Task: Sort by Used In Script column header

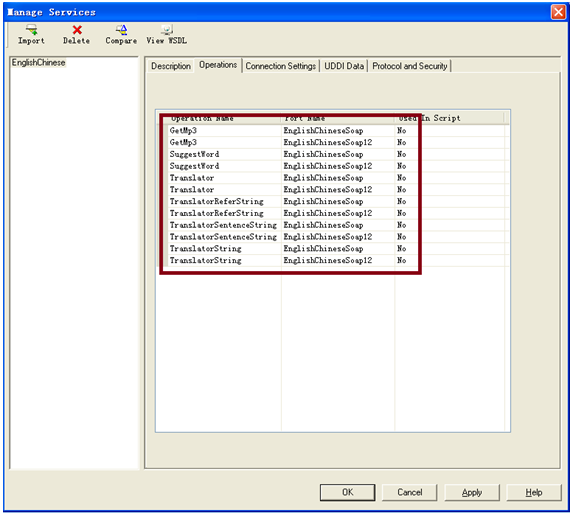Action: (450, 118)
